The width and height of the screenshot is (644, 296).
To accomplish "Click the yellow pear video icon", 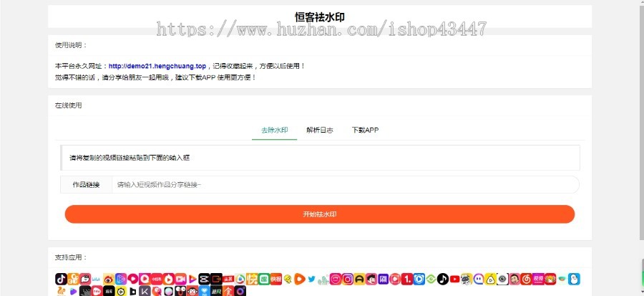I will click(x=490, y=279).
